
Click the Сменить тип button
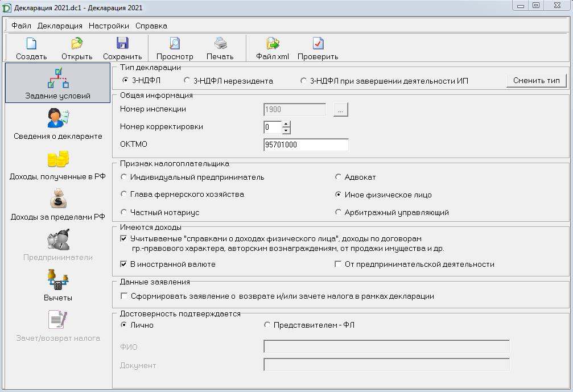[x=536, y=81]
